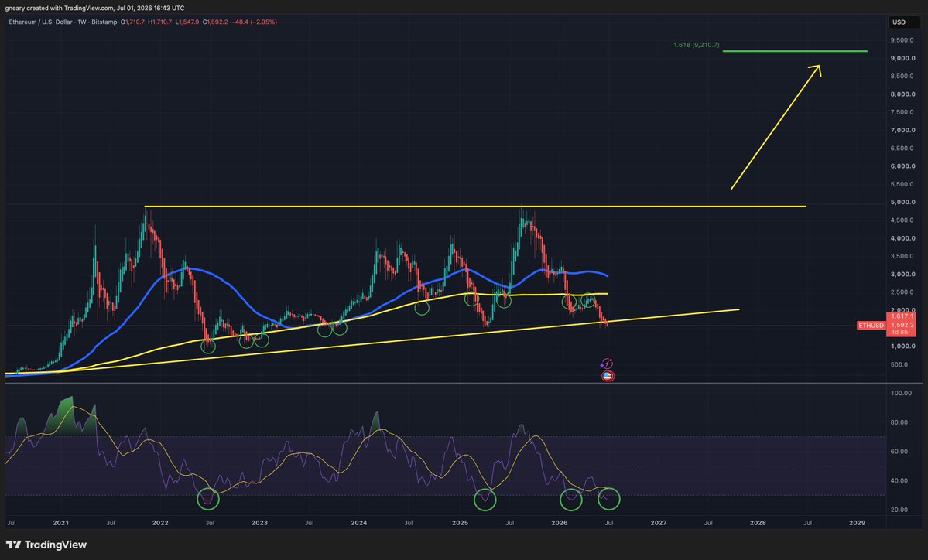Click the 500.0 price axis label
928x560 pixels.
click(899, 364)
